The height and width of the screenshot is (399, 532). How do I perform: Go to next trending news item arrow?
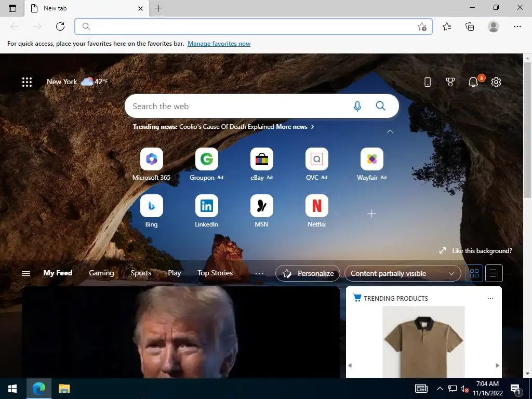click(312, 127)
